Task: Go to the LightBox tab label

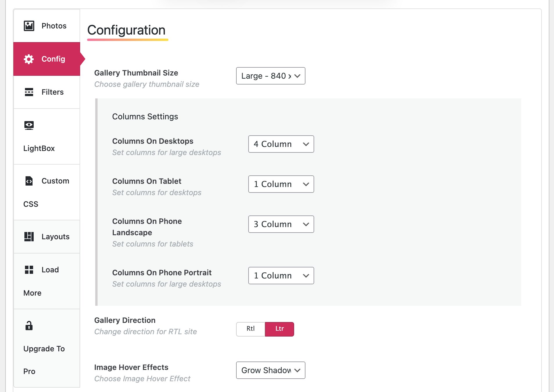Action: point(39,148)
